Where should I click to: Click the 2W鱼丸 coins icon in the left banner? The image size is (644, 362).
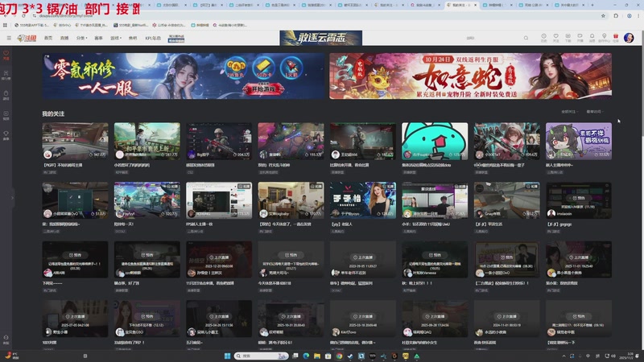coord(235,68)
